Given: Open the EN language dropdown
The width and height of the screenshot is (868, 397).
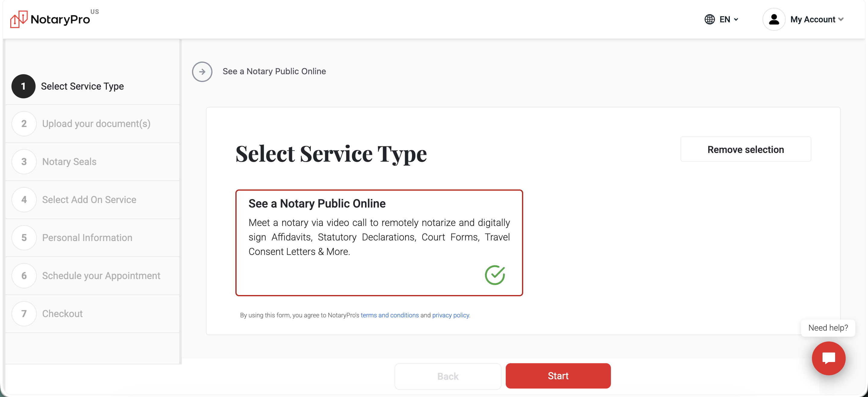Looking at the screenshot, I should [728, 19].
